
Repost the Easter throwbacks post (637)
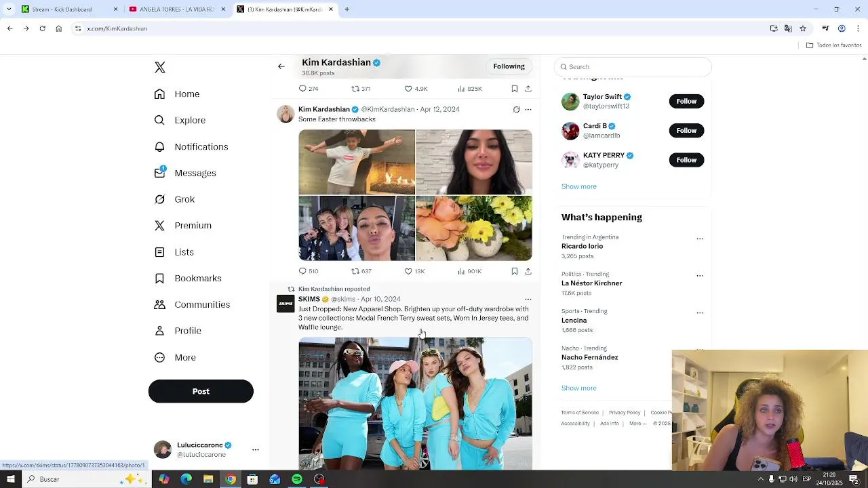[361, 271]
